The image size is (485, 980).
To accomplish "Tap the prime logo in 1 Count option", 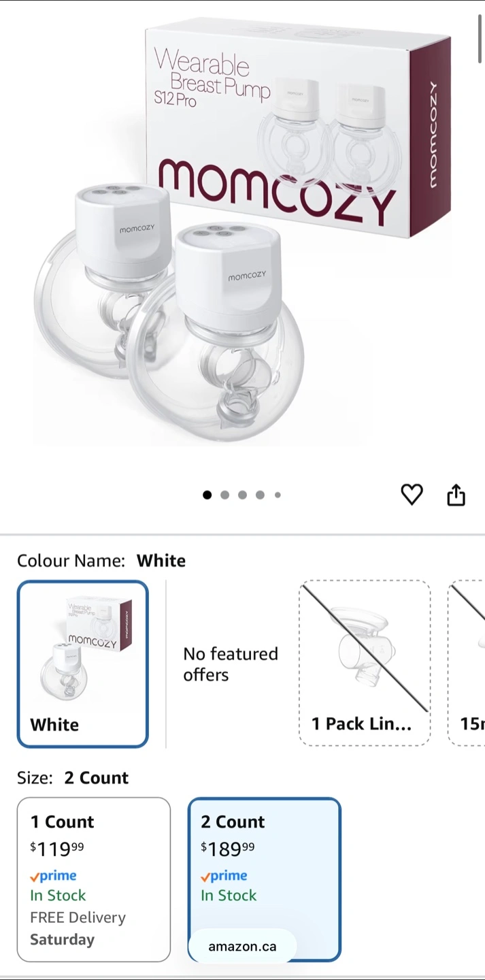I will click(53, 876).
